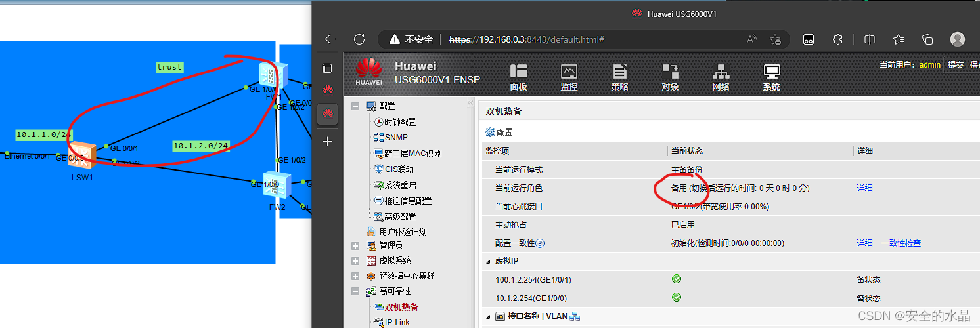This screenshot has height=328, width=980.
Task: Open the 面板 dashboard tab
Action: 518,77
